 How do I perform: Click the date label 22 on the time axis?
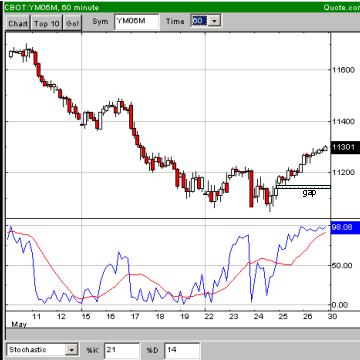click(x=209, y=316)
